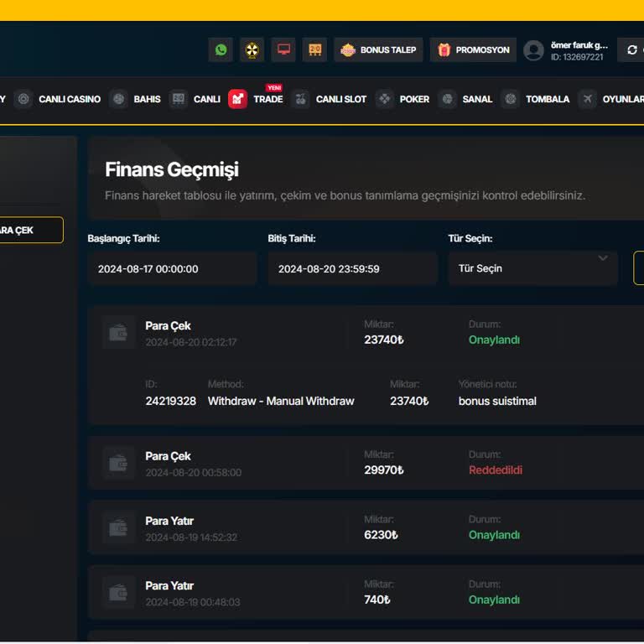
Task: Open the Canlı Casino menu item
Action: pos(70,99)
